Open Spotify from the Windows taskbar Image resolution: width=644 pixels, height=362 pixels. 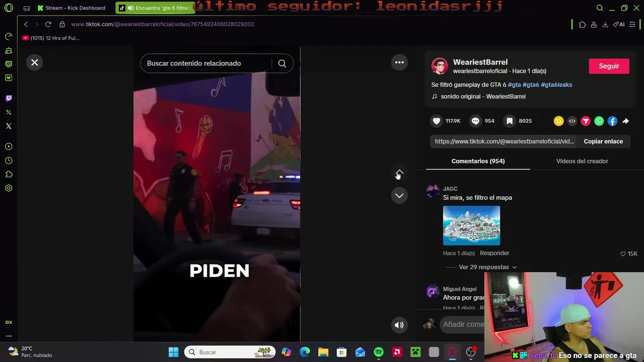click(378, 352)
